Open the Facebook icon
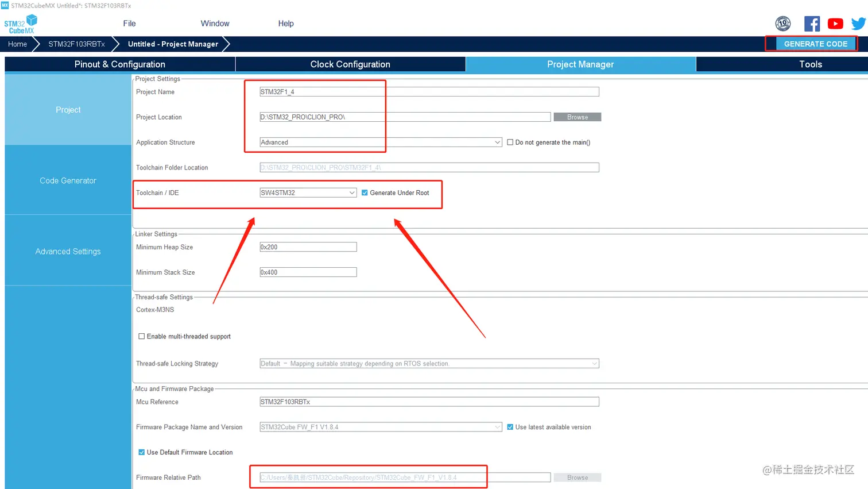Image resolution: width=868 pixels, height=489 pixels. (x=812, y=24)
